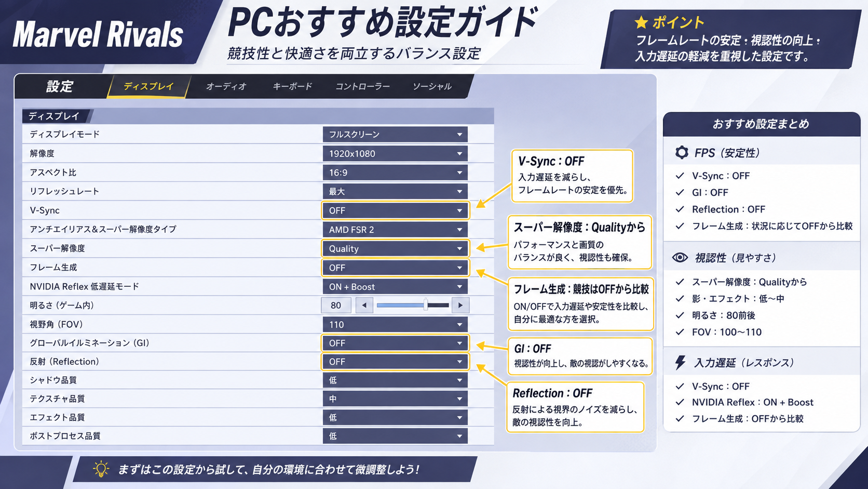Open the ソーシャル tab
The height and width of the screenshot is (489, 868).
coord(432,86)
